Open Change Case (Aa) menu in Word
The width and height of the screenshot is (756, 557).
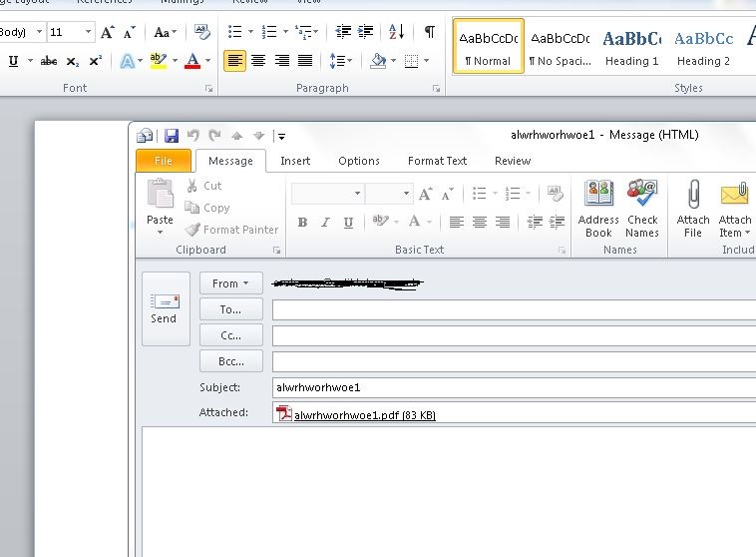tap(165, 32)
